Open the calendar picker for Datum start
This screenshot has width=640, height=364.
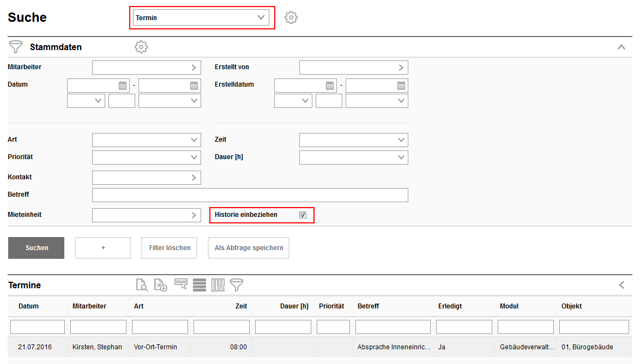point(123,86)
